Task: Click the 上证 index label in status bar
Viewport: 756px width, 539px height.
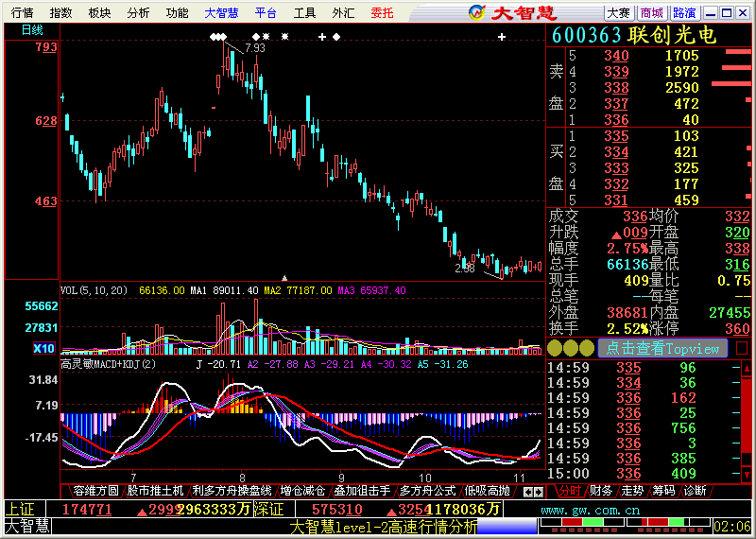Action: coord(21,509)
